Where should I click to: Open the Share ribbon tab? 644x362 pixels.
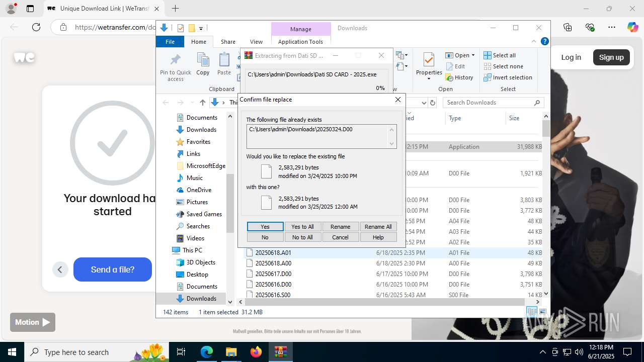tap(228, 42)
